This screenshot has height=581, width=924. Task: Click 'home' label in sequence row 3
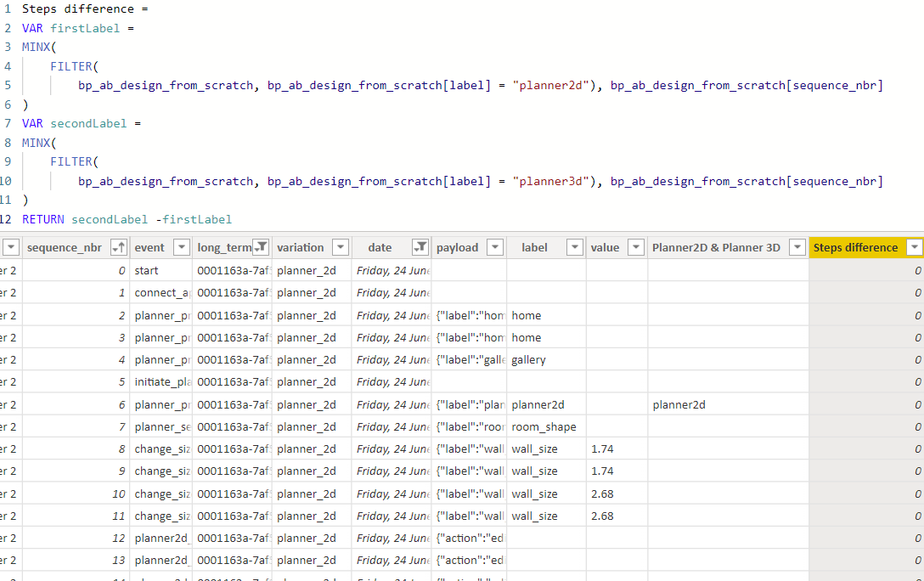(546, 337)
